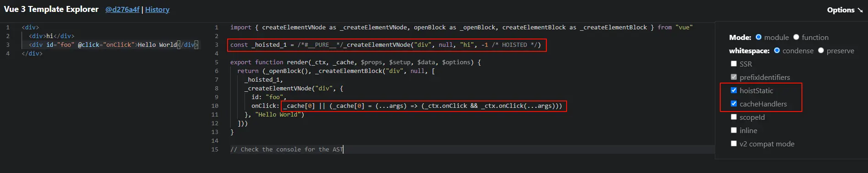Image resolution: width=868 pixels, height=173 pixels.
Task: Choose preserve whitespace option
Action: click(x=821, y=50)
